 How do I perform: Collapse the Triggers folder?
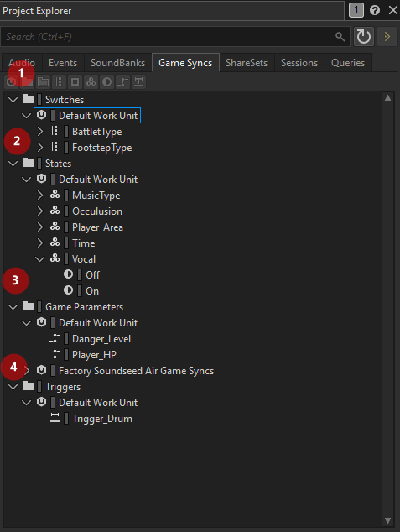[x=13, y=387]
